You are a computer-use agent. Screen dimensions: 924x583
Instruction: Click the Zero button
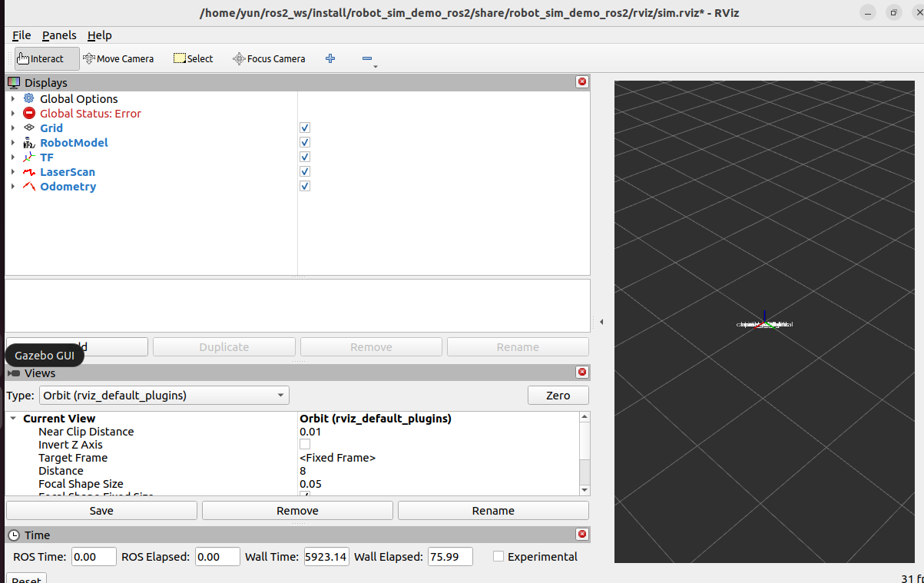click(558, 396)
